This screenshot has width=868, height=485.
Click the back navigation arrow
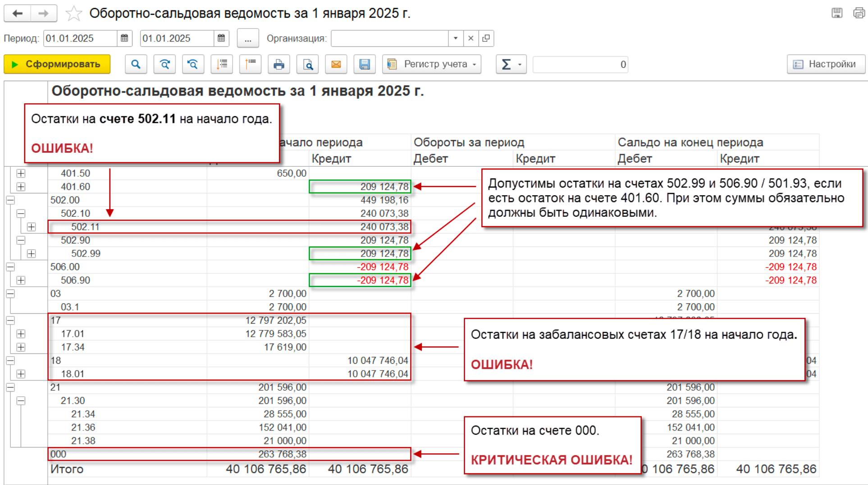tap(18, 14)
